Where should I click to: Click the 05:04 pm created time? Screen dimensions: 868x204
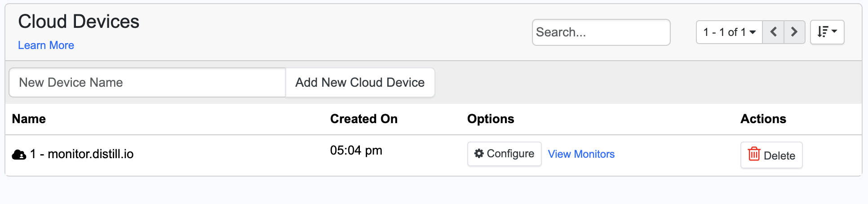tap(356, 151)
